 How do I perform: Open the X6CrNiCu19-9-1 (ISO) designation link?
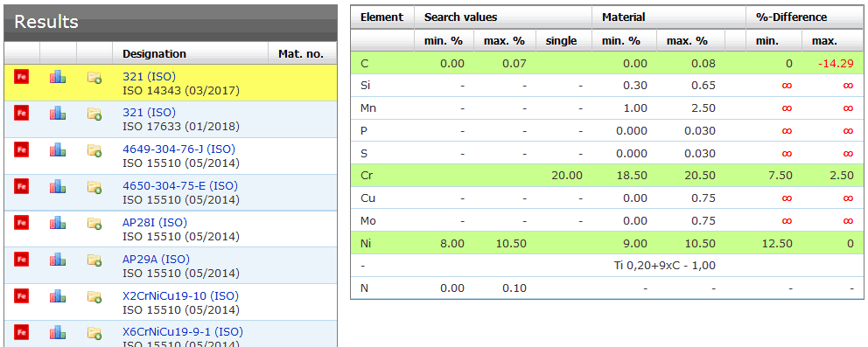183,332
